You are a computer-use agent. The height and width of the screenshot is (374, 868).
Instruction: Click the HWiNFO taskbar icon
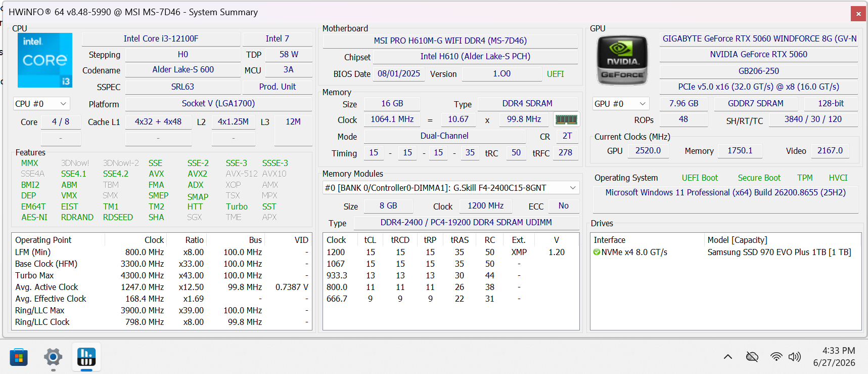point(86,357)
